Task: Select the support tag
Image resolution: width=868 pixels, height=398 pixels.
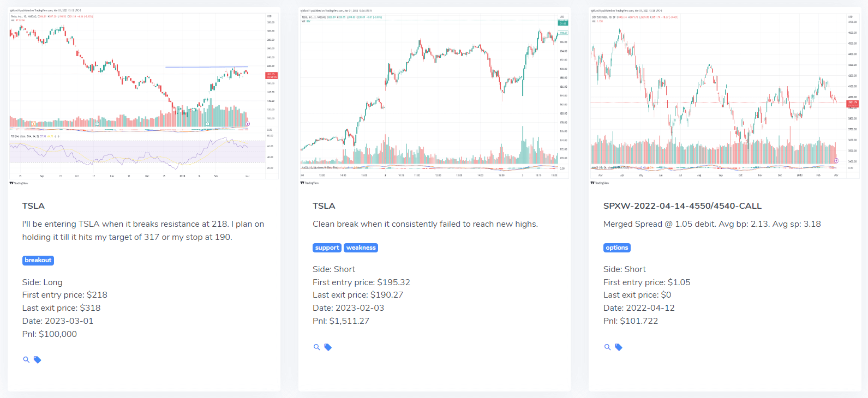Action: 327,248
